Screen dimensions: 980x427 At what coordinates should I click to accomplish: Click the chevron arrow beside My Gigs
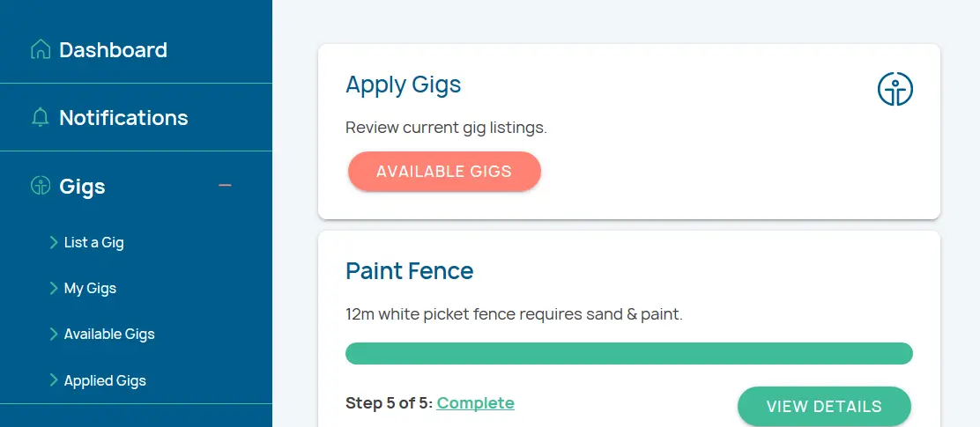point(55,288)
